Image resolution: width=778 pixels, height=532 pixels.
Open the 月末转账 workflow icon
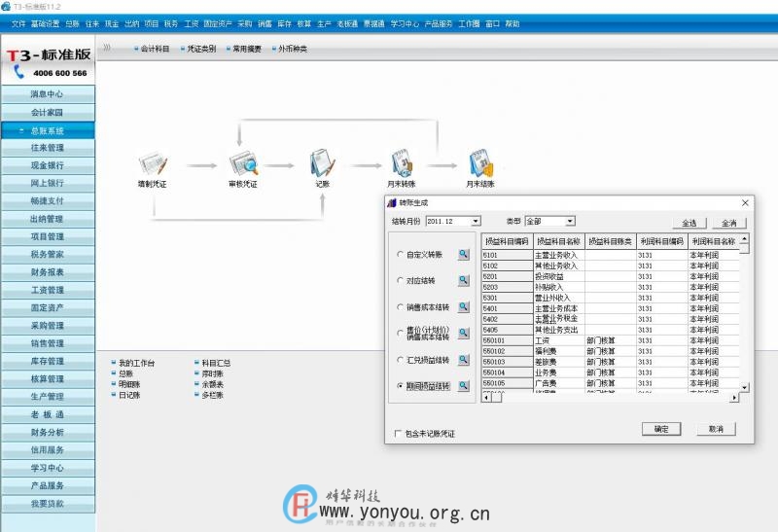point(401,163)
